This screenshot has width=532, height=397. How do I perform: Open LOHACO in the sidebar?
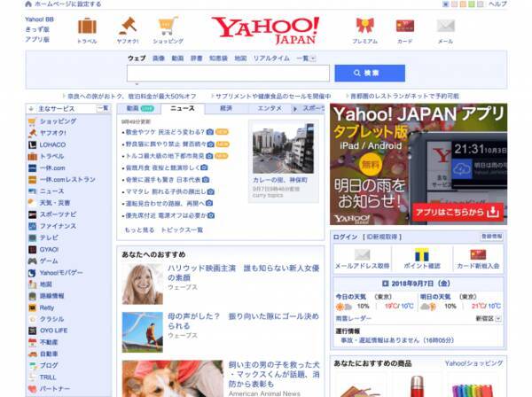52,144
